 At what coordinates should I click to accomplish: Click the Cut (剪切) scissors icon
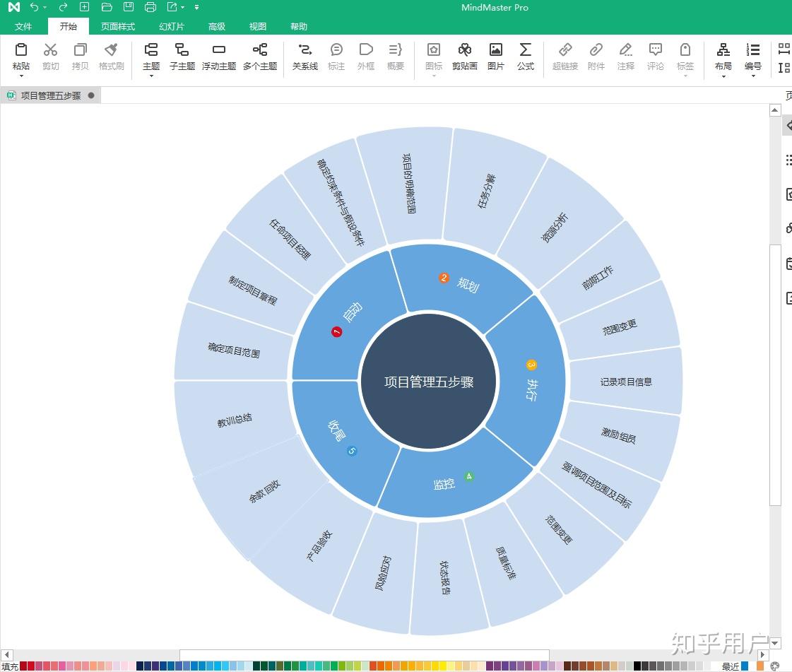[50, 50]
